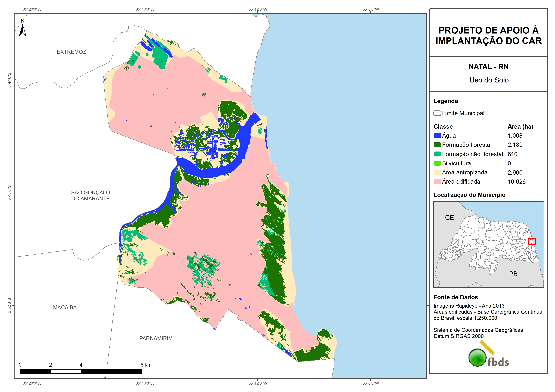Click the MACAÍBA municipality label
Screen dimensions: 555x392
coord(65,307)
